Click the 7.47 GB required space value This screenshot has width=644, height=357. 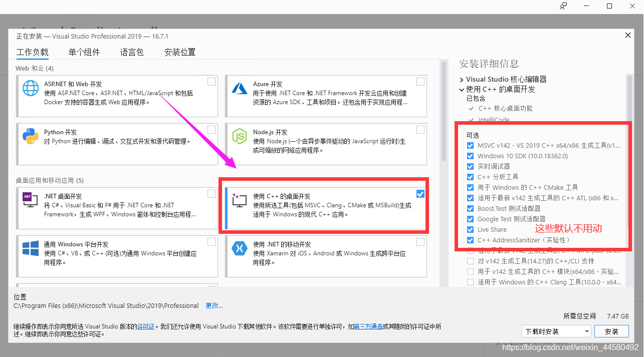[617, 316]
